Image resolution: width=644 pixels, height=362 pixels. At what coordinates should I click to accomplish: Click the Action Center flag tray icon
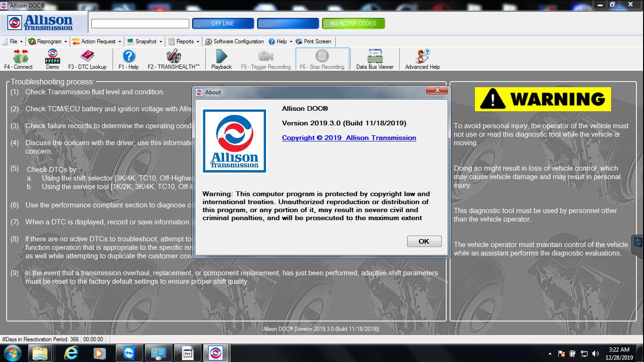(x=562, y=354)
